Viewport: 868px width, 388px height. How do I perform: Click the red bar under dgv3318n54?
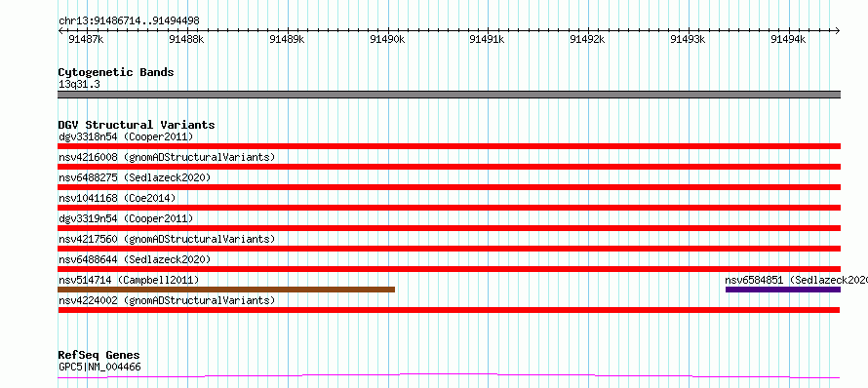pos(449,146)
